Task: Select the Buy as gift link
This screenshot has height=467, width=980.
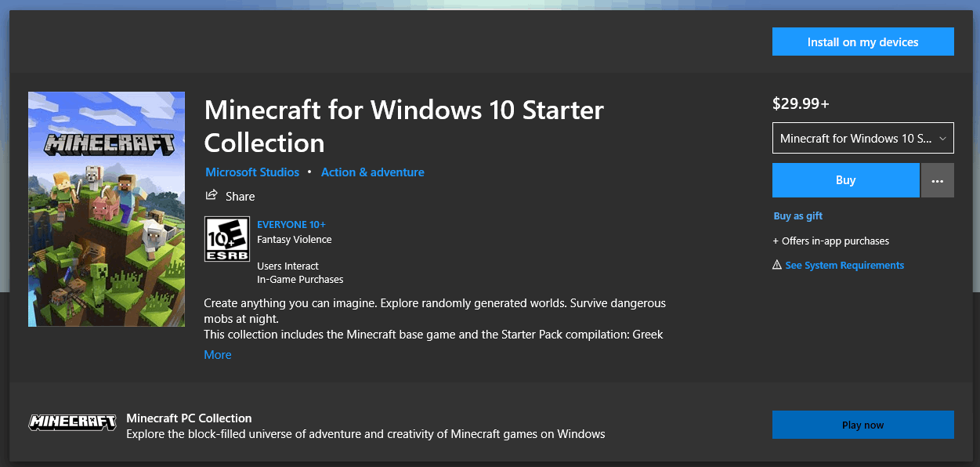Action: point(798,215)
